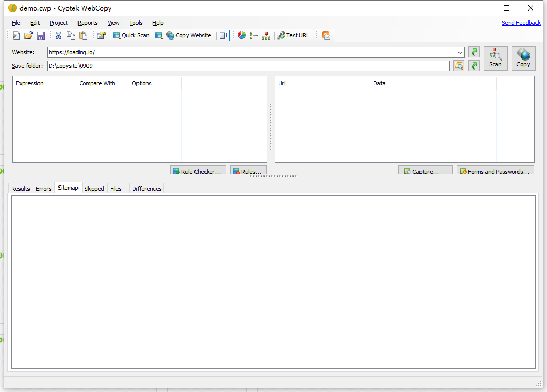
Task: Open the Project menu
Action: [x=58, y=23]
